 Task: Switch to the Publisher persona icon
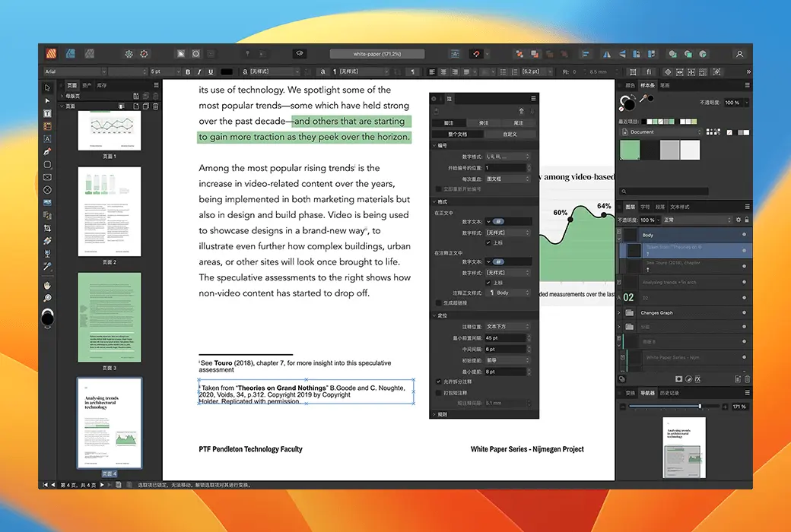[x=51, y=53]
